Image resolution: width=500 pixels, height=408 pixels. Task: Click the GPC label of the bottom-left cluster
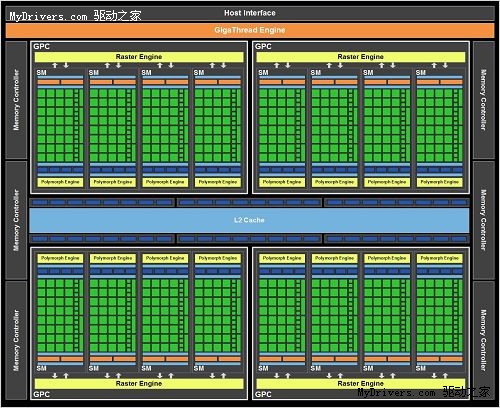[42, 394]
